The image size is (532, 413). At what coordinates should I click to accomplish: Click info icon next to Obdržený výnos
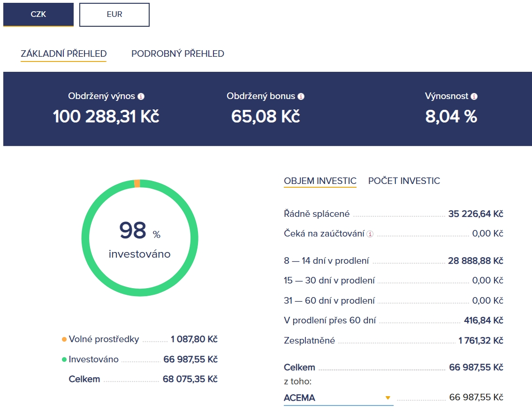[141, 97]
